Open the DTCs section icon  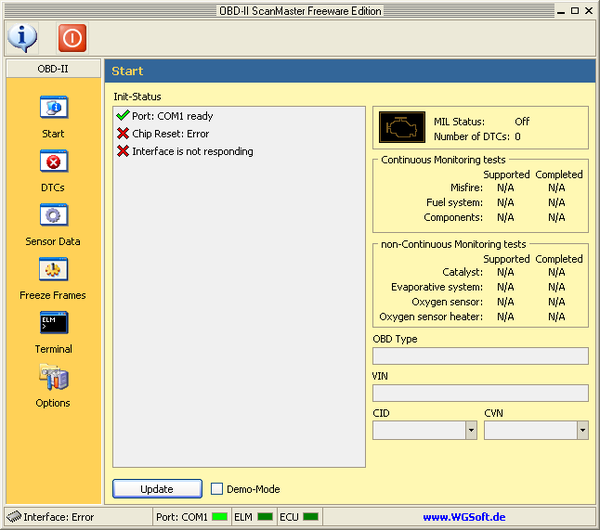53,162
